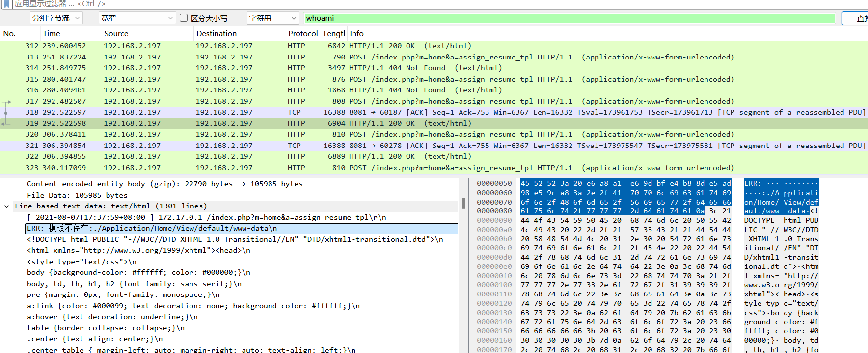Select TCP packet 318 from port 8081

[x=434, y=112]
